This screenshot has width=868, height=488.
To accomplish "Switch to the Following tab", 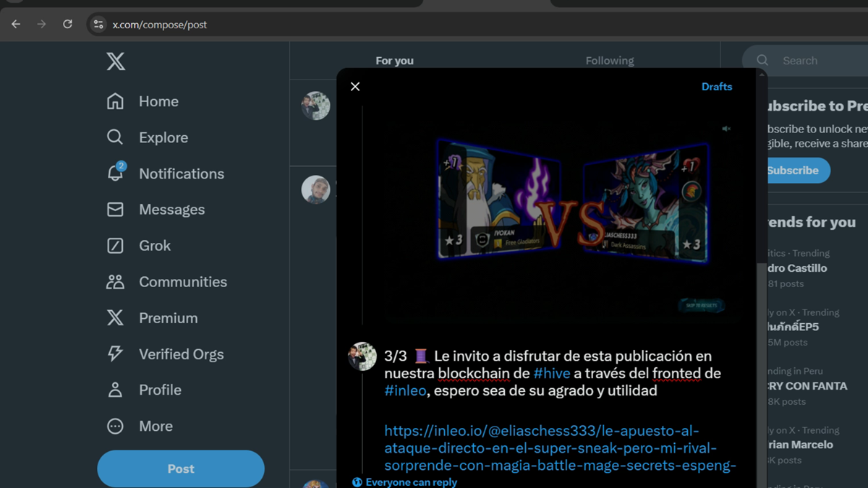I will (610, 61).
